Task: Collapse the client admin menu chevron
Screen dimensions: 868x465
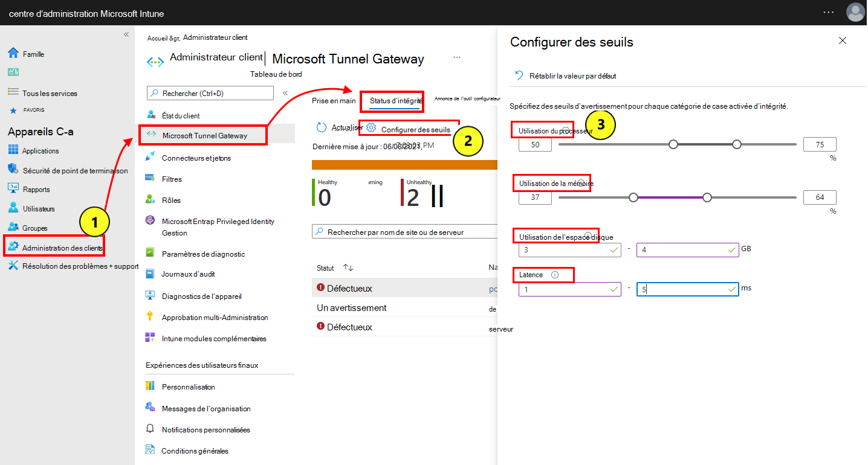Action: click(x=285, y=93)
